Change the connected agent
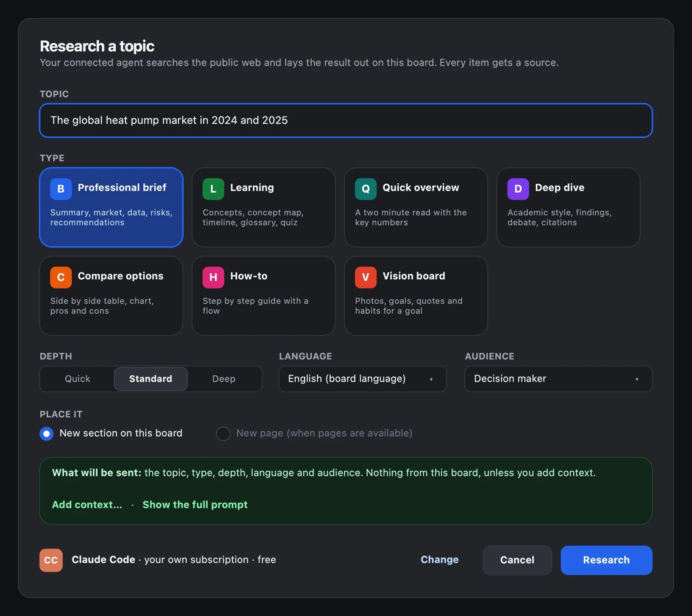Viewport: 692px width, 616px height. pos(440,560)
